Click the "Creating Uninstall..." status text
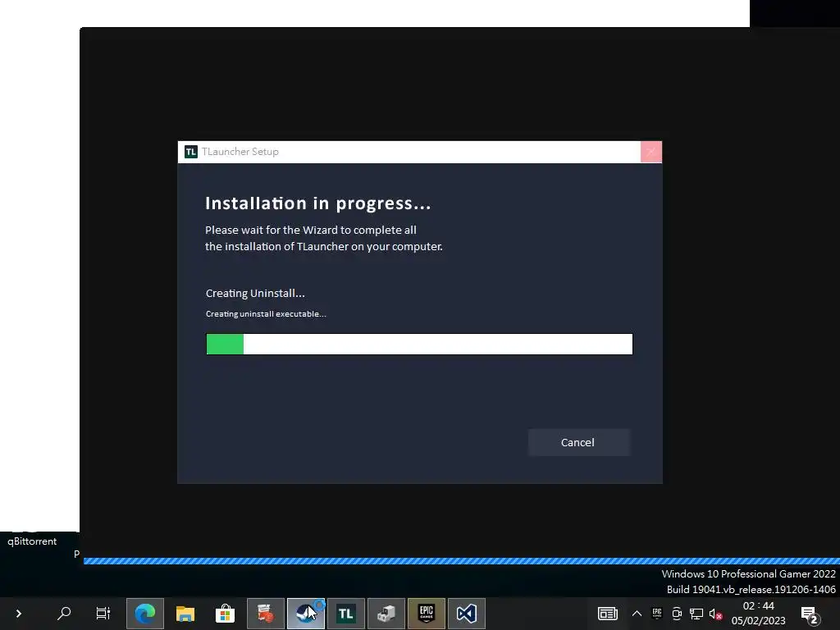The width and height of the screenshot is (840, 630). click(255, 294)
